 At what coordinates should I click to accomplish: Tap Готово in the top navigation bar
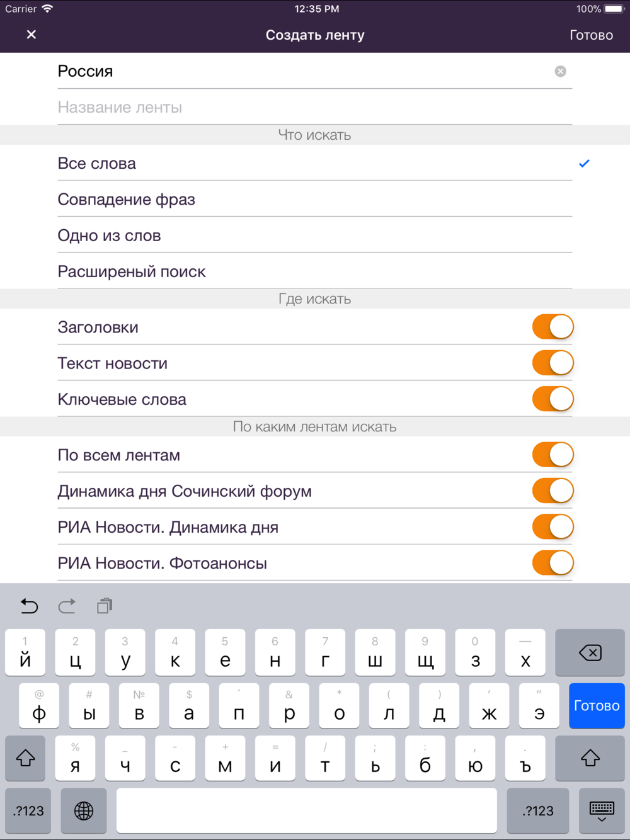(x=591, y=35)
